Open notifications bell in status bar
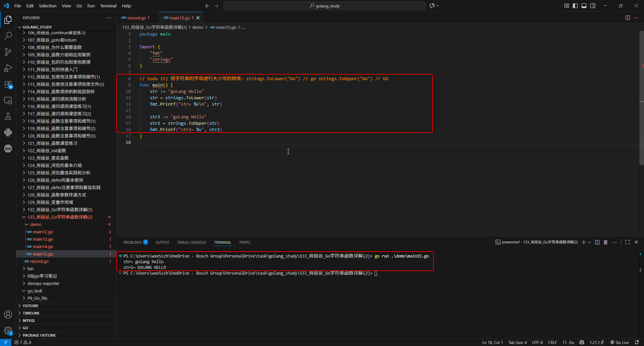The height and width of the screenshot is (346, 644). tap(637, 342)
